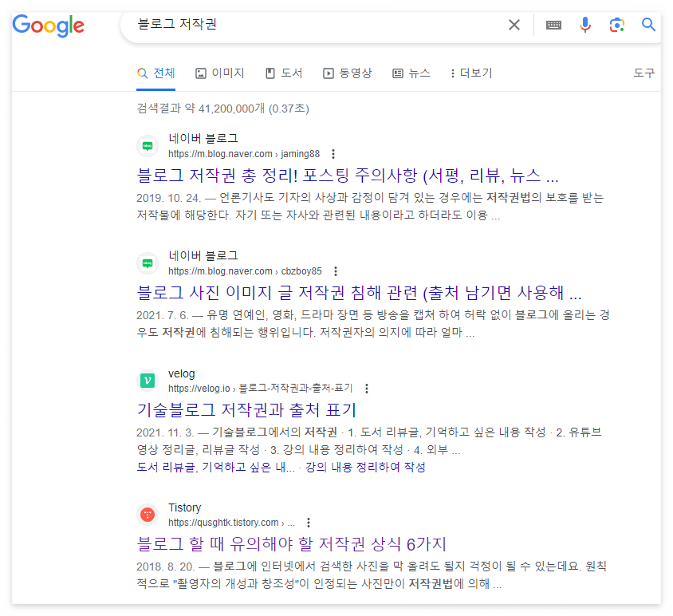Image resolution: width=673 pixels, height=616 pixels.
Task: Click the velog favicon icon
Action: pyautogui.click(x=148, y=381)
